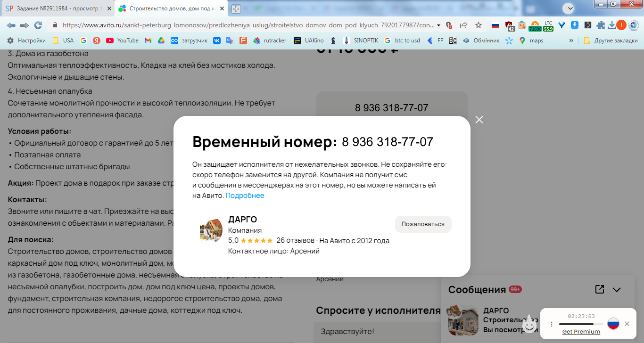This screenshot has height=343, width=644.
Task: Open Настройки bookmark
Action: (26, 41)
